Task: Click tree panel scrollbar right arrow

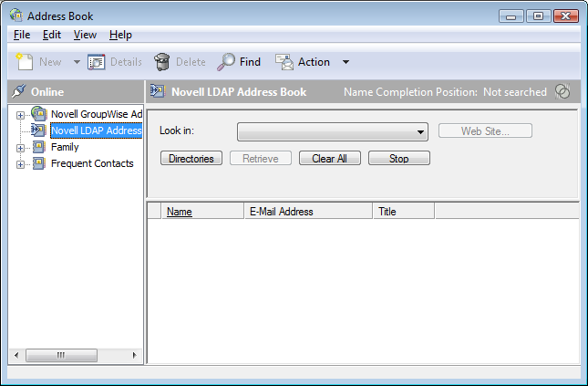Action: (135, 355)
